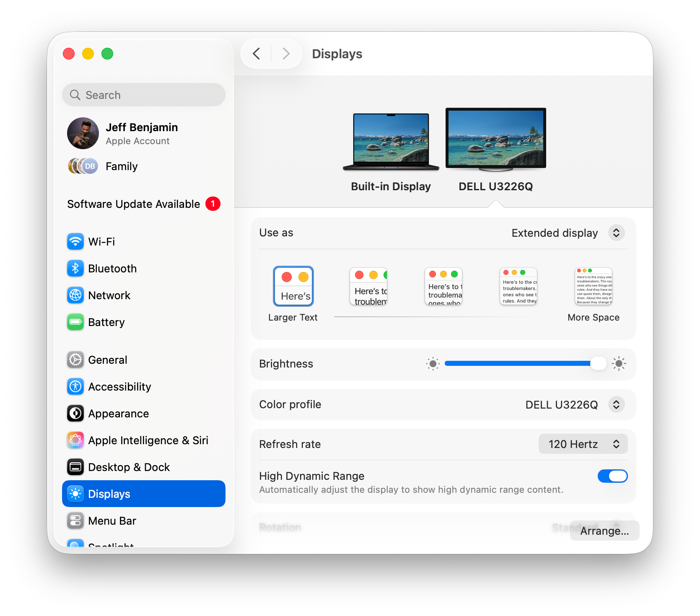The width and height of the screenshot is (700, 616).
Task: Click the Battery icon in sidebar
Action: pos(75,322)
